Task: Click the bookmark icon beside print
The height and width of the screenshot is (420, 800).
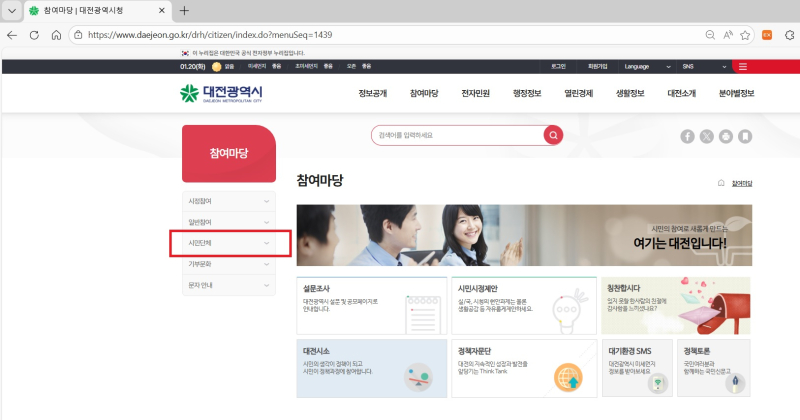Action: (x=745, y=136)
